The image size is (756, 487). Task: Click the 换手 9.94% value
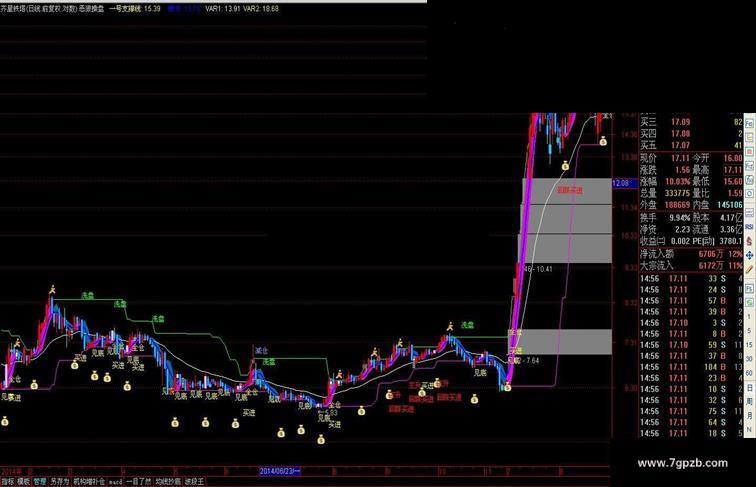point(679,217)
